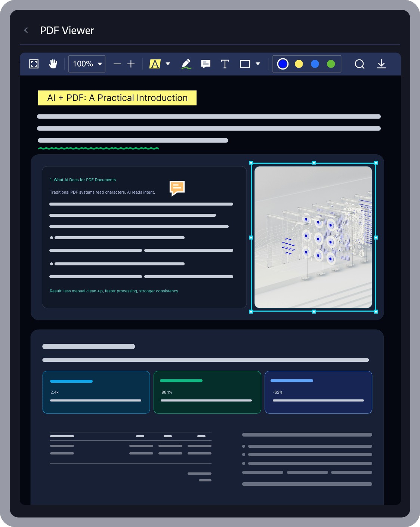Select the text insertion tool
This screenshot has width=420, height=527.
click(x=225, y=64)
